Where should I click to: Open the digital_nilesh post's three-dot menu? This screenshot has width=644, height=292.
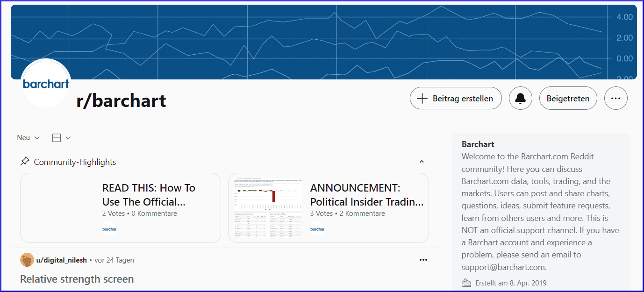click(423, 260)
